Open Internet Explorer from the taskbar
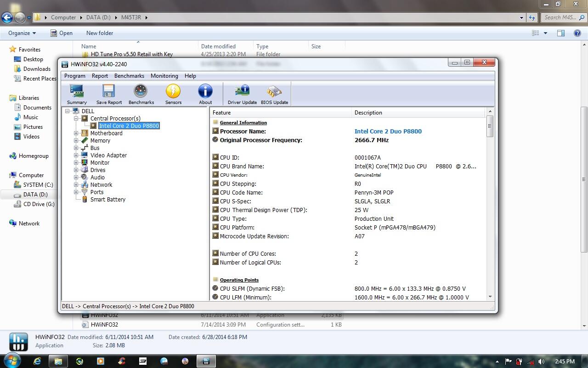The height and width of the screenshot is (368, 588). (x=37, y=361)
